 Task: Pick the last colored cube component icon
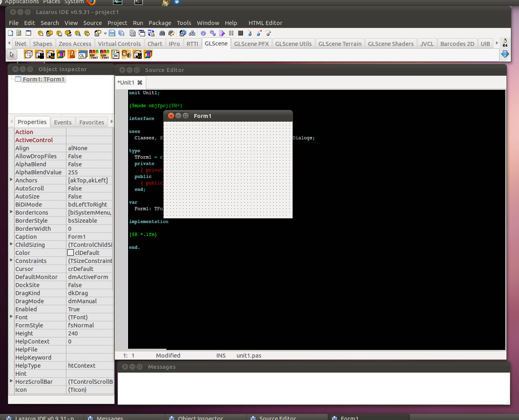pos(148,54)
